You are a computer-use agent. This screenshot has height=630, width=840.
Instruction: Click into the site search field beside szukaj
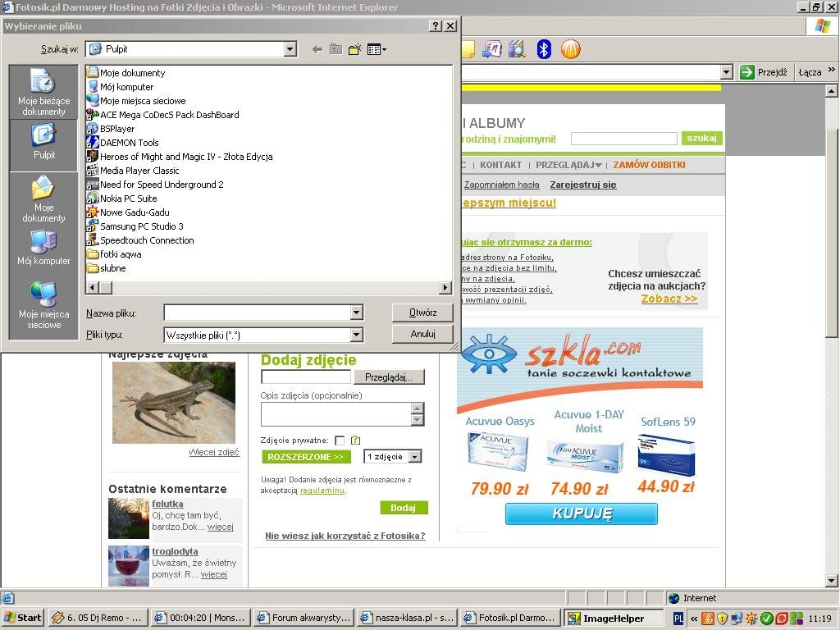[624, 138]
